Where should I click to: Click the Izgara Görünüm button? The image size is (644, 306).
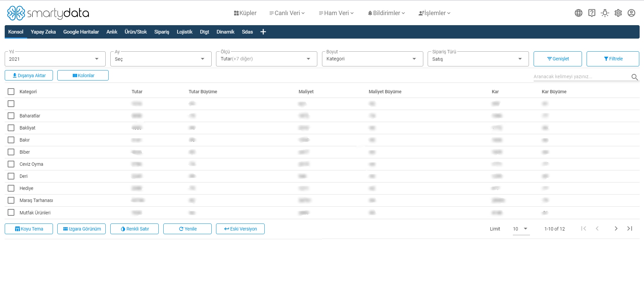coord(82,229)
